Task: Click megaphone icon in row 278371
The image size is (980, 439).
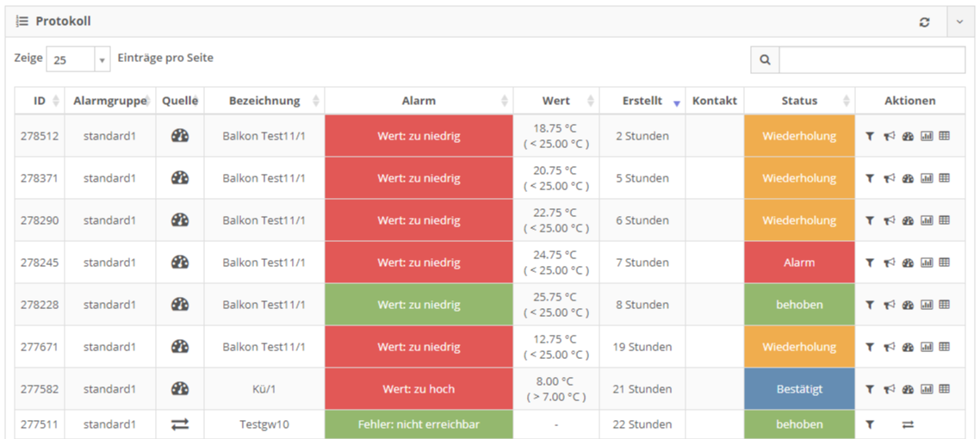Action: [889, 178]
